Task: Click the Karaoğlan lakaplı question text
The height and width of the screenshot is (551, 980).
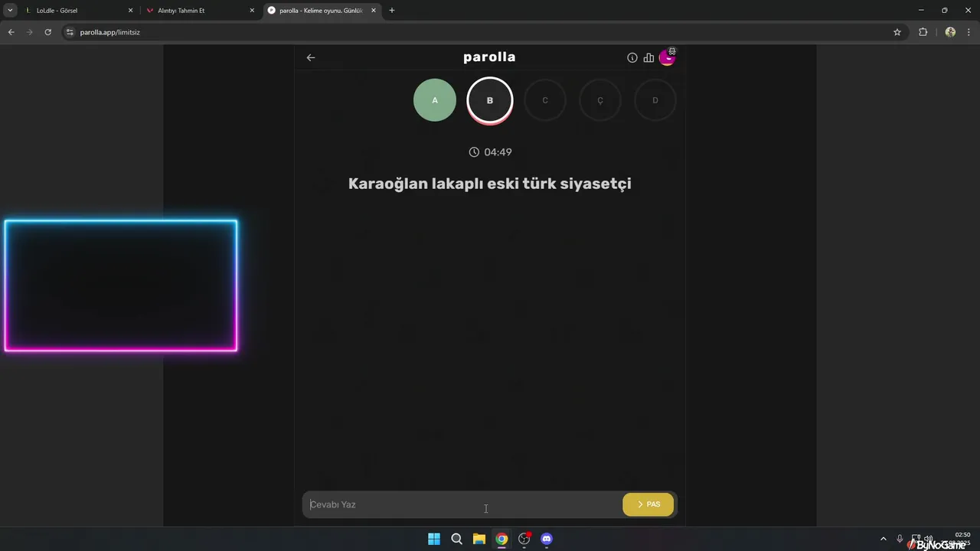Action: click(490, 184)
